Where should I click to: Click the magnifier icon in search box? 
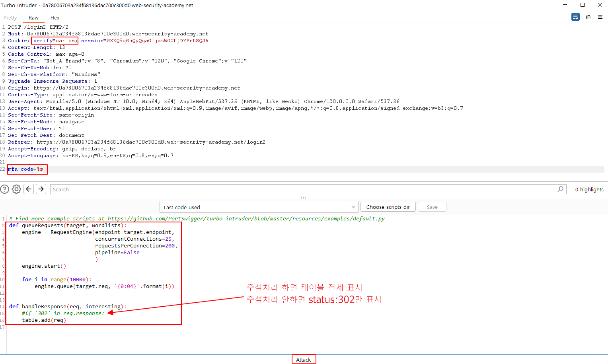[x=561, y=189]
